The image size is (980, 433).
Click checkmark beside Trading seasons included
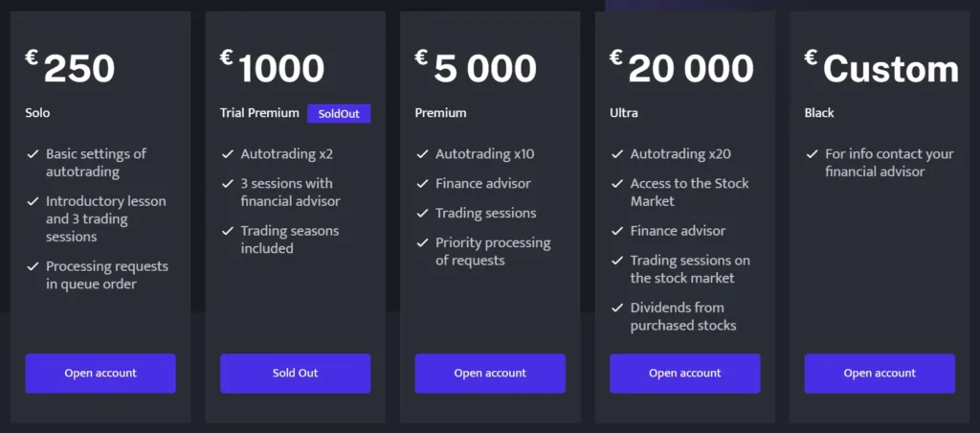coord(227,231)
